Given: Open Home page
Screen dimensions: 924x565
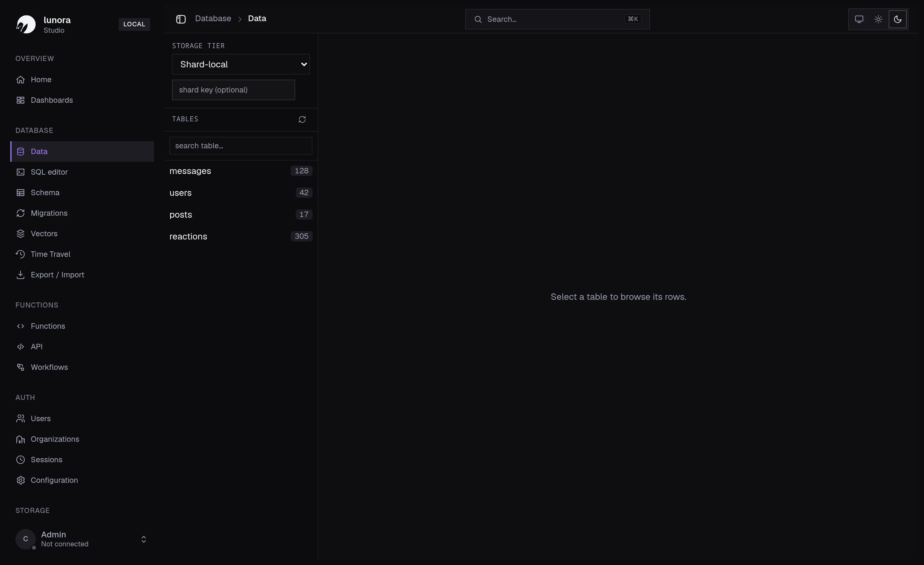Looking at the screenshot, I should 82,80.
